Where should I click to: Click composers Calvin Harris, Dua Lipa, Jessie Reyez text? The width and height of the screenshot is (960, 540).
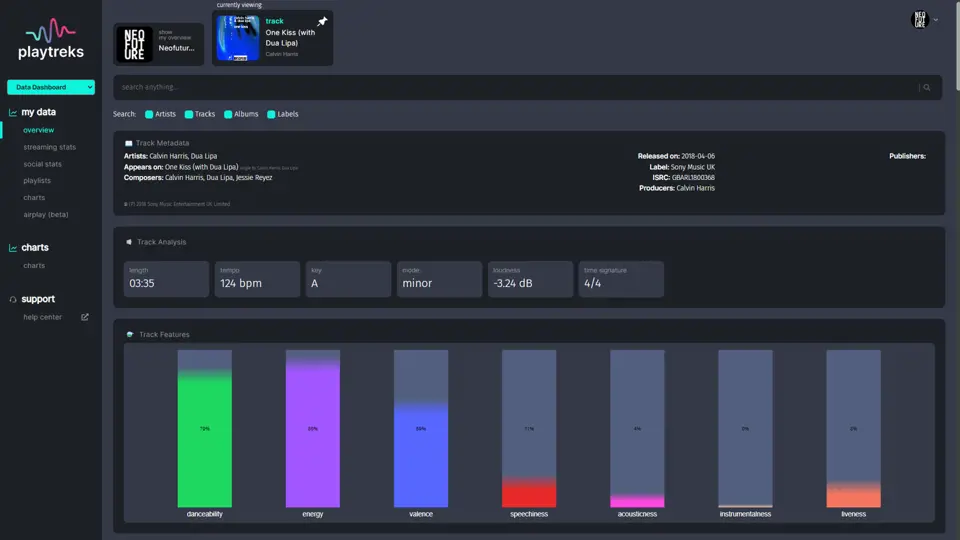(x=219, y=178)
